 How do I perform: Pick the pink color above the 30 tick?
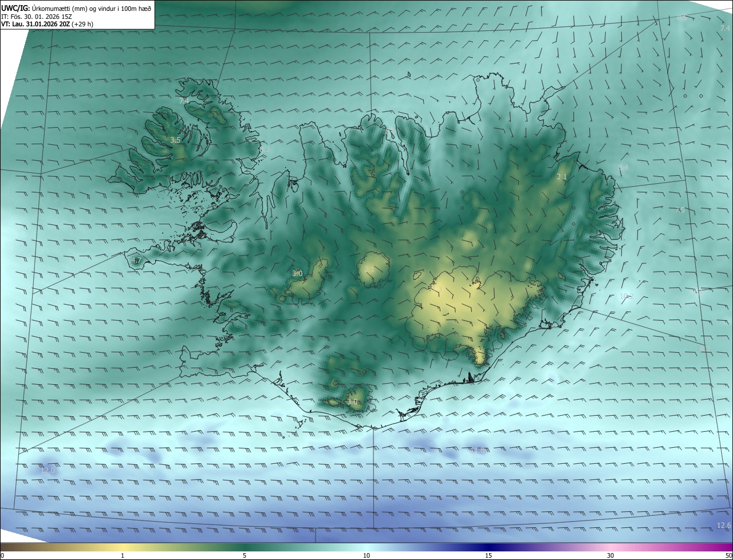coord(610,547)
